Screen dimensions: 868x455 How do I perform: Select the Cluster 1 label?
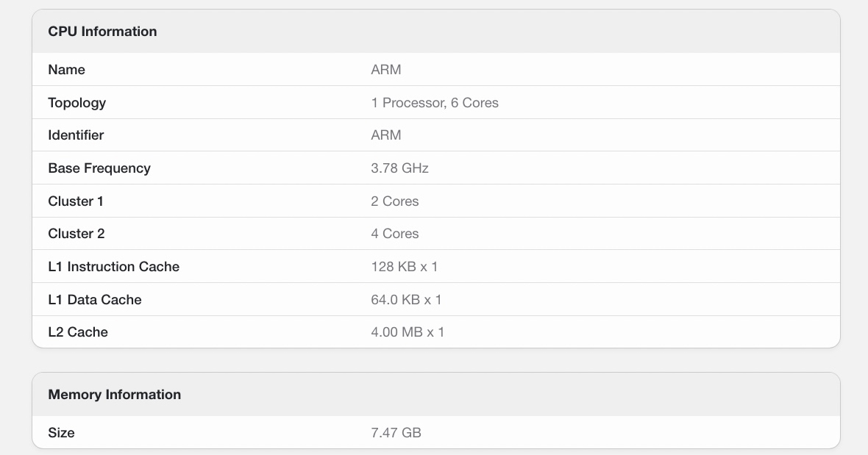point(76,201)
